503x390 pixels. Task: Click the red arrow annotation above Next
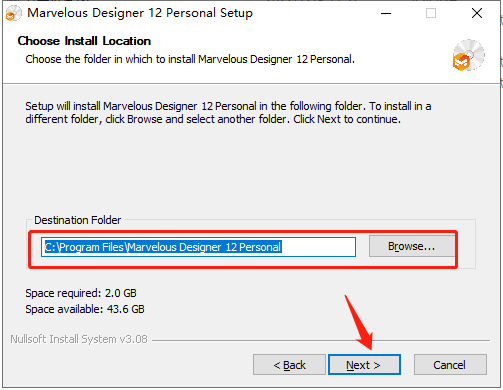[359, 322]
